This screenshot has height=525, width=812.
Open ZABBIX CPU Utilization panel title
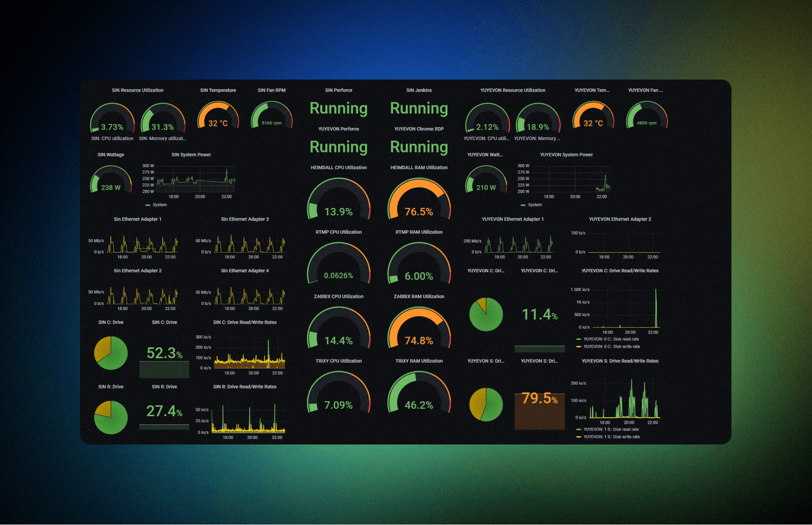339,296
